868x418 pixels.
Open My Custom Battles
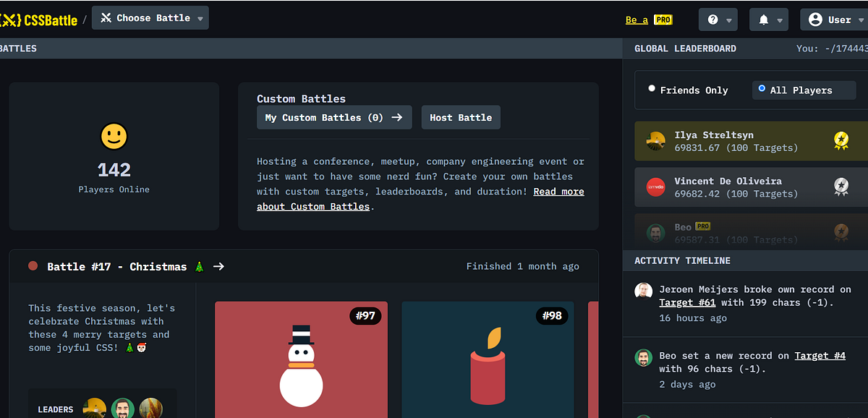click(x=334, y=117)
